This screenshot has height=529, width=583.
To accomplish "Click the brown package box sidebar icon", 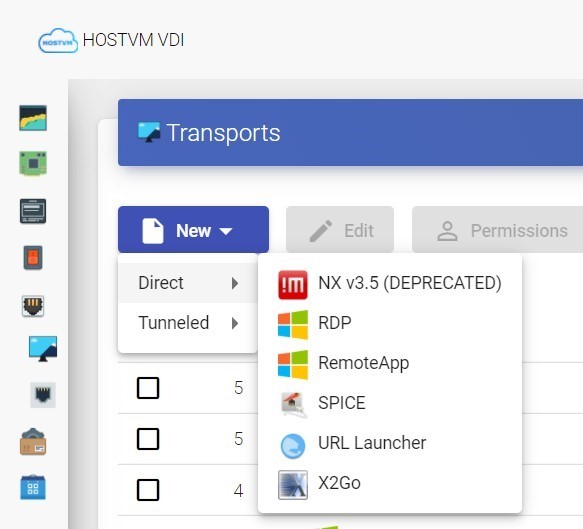I will tap(33, 441).
